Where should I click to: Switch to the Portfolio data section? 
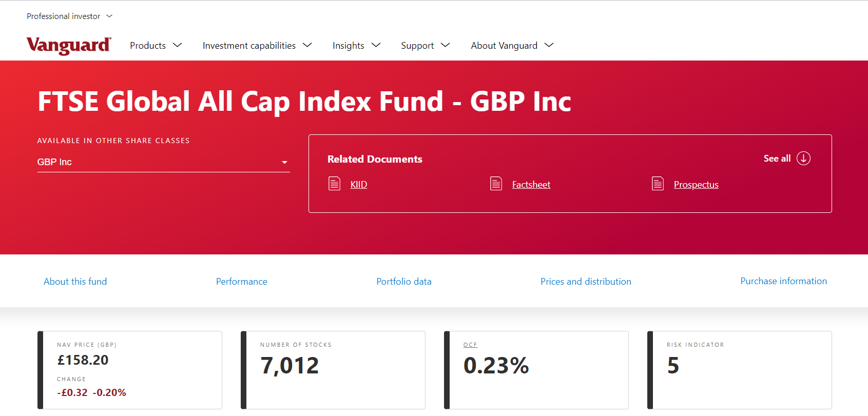click(404, 282)
